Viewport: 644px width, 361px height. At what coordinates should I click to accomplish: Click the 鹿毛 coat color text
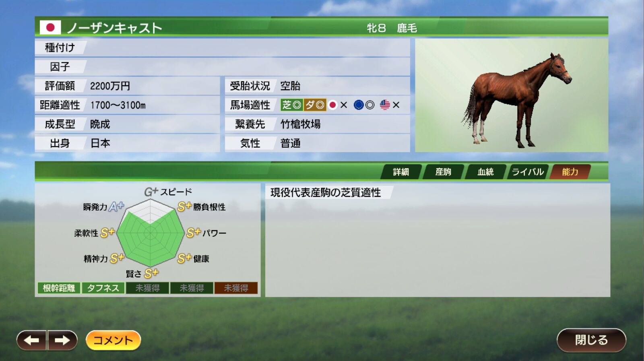click(x=407, y=28)
